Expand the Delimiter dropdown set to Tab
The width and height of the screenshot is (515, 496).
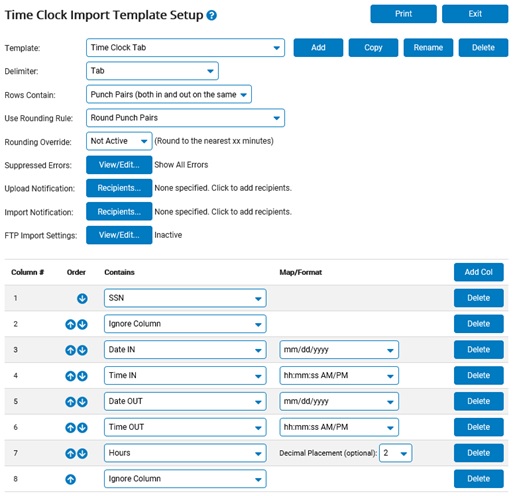[x=152, y=71]
